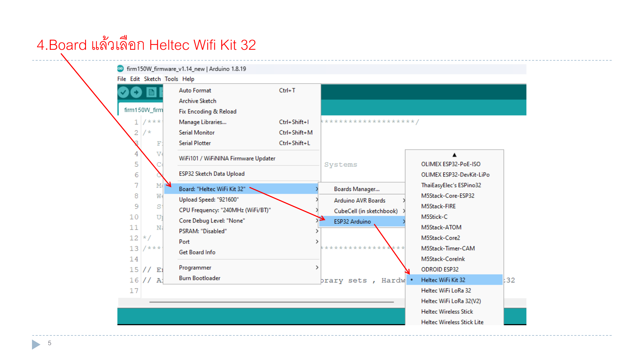Expand the Port submenu
The height and width of the screenshot is (362, 644).
tap(242, 242)
